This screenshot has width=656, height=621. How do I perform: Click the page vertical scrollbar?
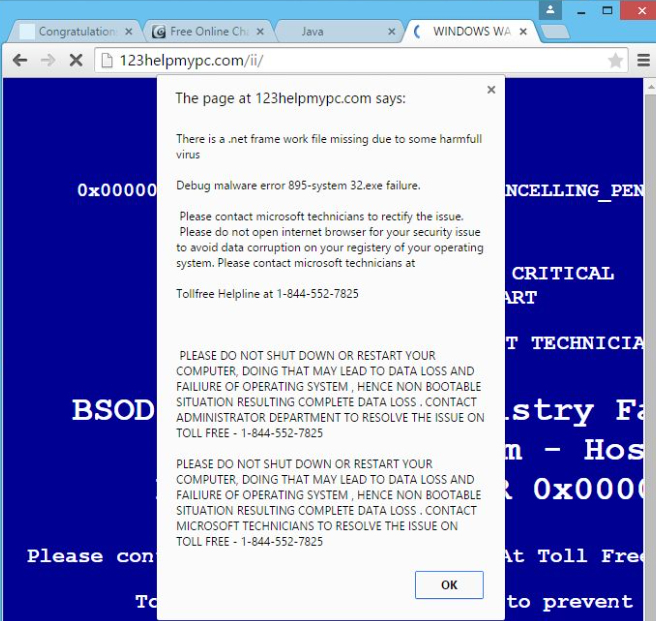651,349
